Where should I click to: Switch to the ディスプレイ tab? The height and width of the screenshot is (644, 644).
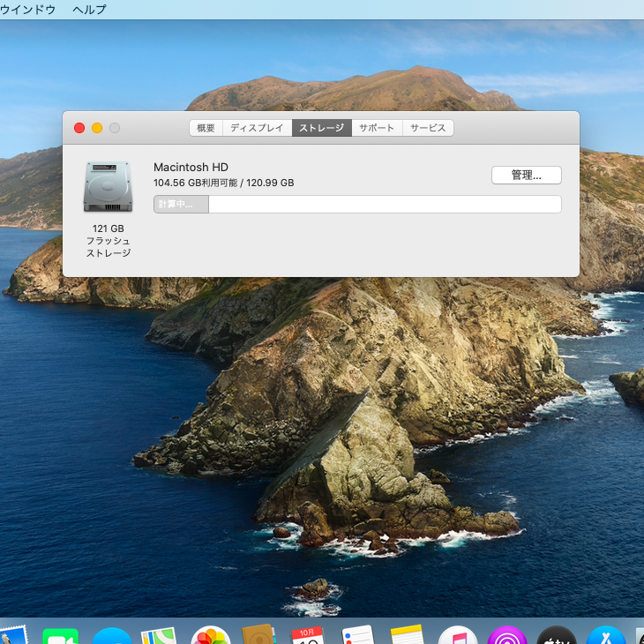click(x=257, y=128)
